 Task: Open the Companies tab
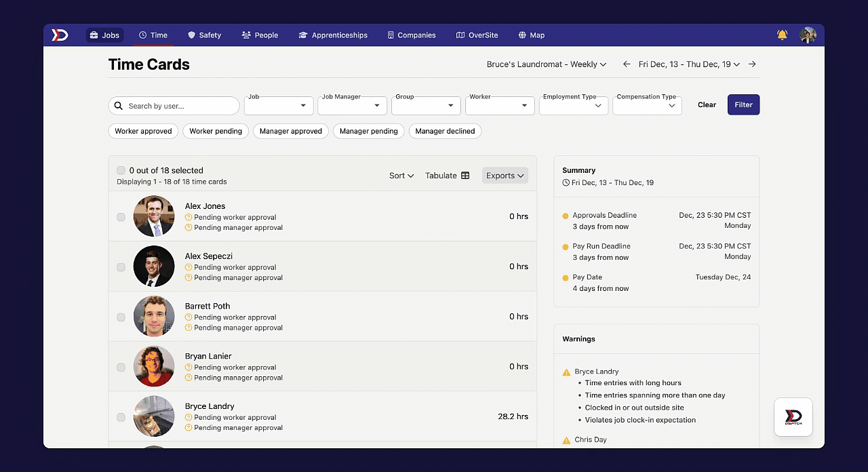[x=412, y=35]
